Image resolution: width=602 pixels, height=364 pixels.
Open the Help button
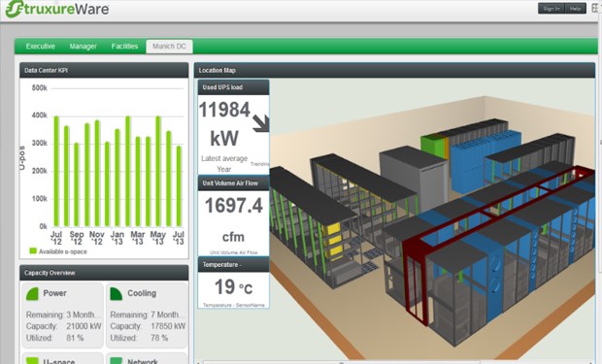click(575, 9)
